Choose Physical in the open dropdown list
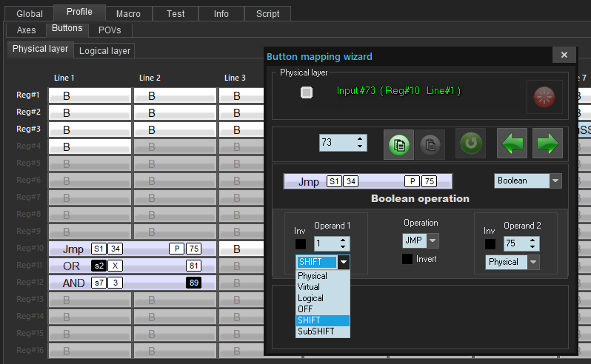 tap(323, 276)
